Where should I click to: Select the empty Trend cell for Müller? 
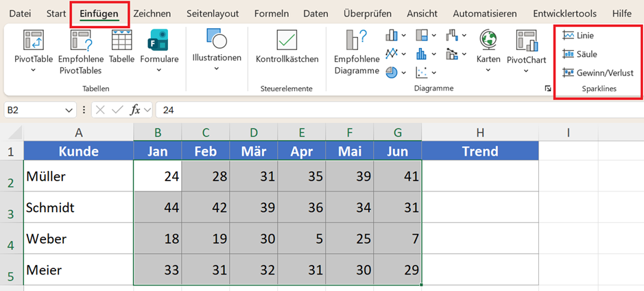[480, 176]
